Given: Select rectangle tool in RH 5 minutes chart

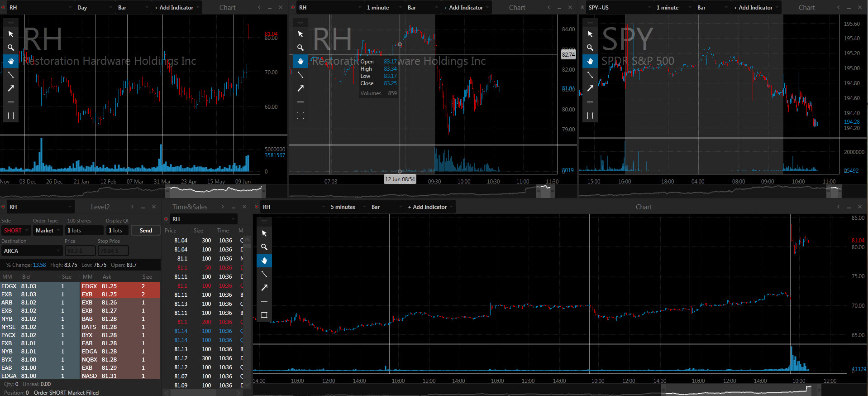Looking at the screenshot, I should coord(264,315).
